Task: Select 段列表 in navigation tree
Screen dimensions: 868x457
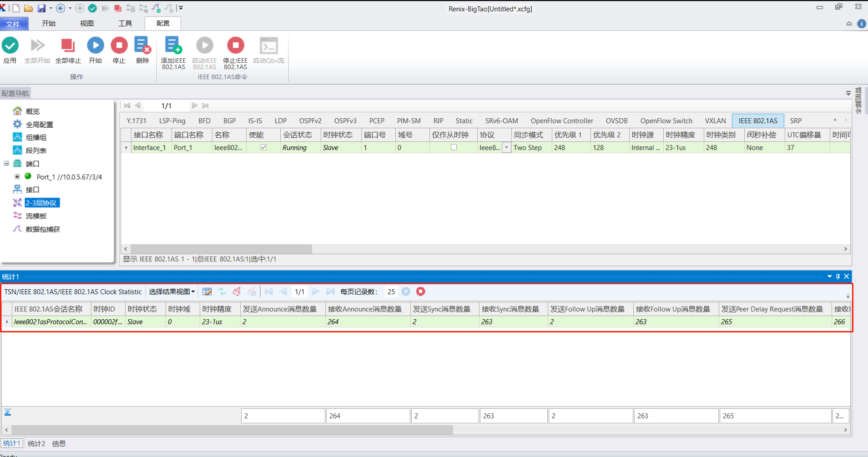Action: point(36,151)
